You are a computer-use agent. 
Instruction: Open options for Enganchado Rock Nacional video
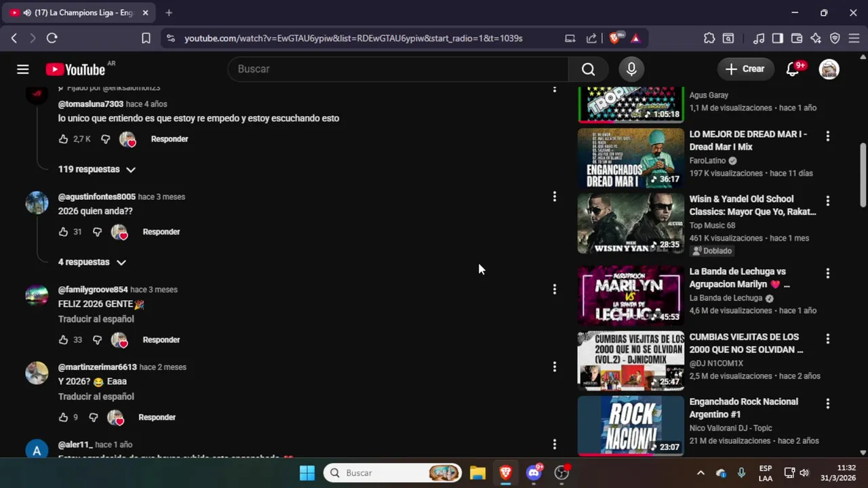(827, 404)
